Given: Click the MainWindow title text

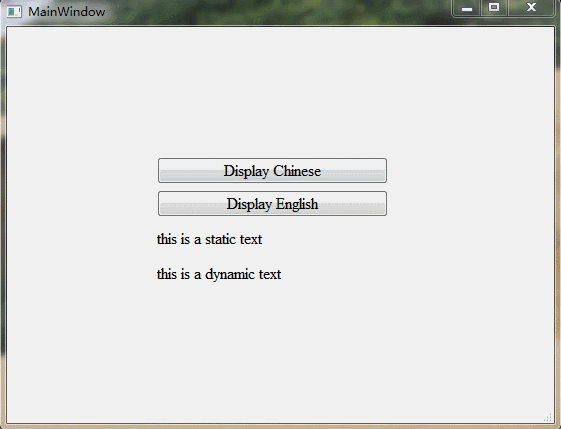Looking at the screenshot, I should (x=67, y=12).
